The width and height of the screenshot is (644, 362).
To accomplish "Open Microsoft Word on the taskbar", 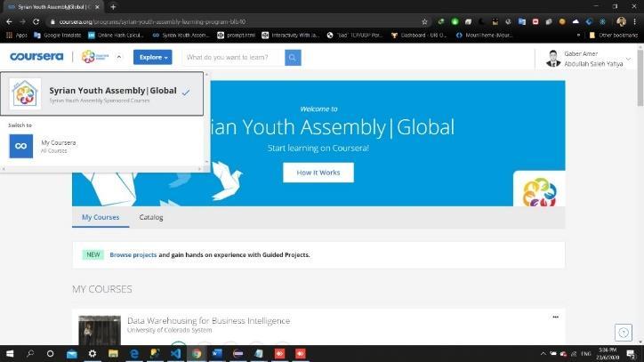I will (217, 353).
